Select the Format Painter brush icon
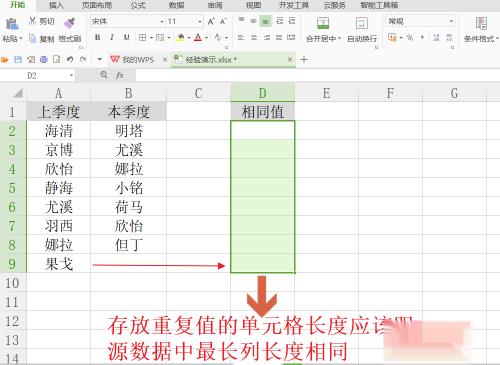The width and height of the screenshot is (500, 365). point(69,23)
